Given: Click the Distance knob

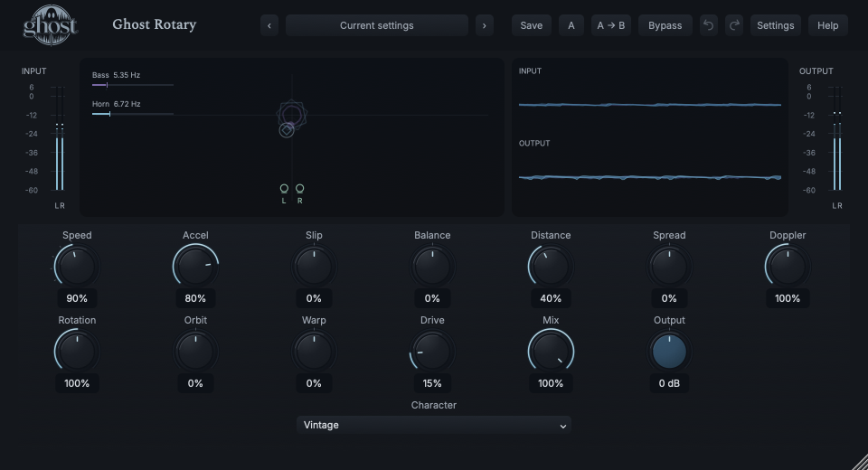Looking at the screenshot, I should [551, 267].
